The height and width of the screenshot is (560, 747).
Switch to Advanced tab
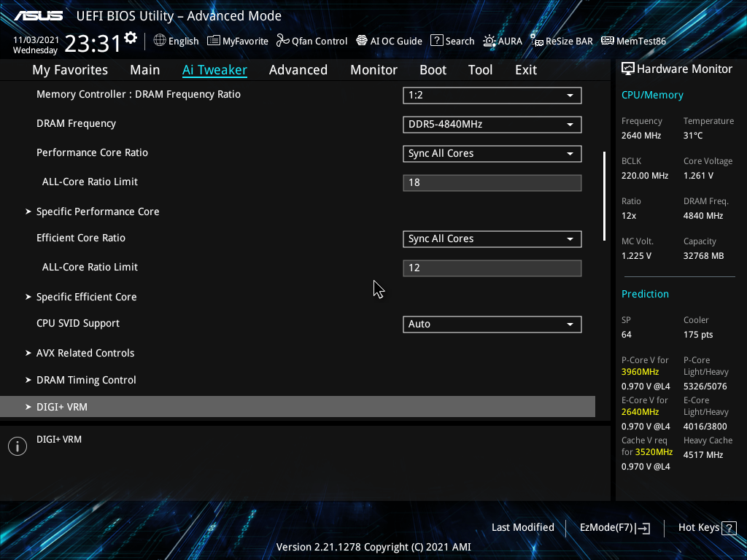298,70
